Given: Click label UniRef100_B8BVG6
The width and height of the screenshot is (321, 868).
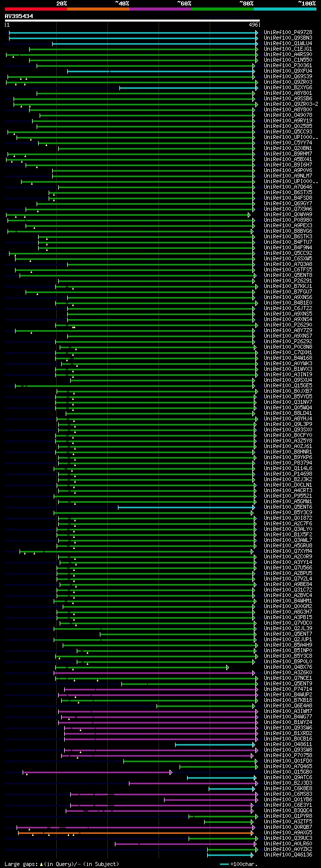Looking at the screenshot, I should 288,231.
